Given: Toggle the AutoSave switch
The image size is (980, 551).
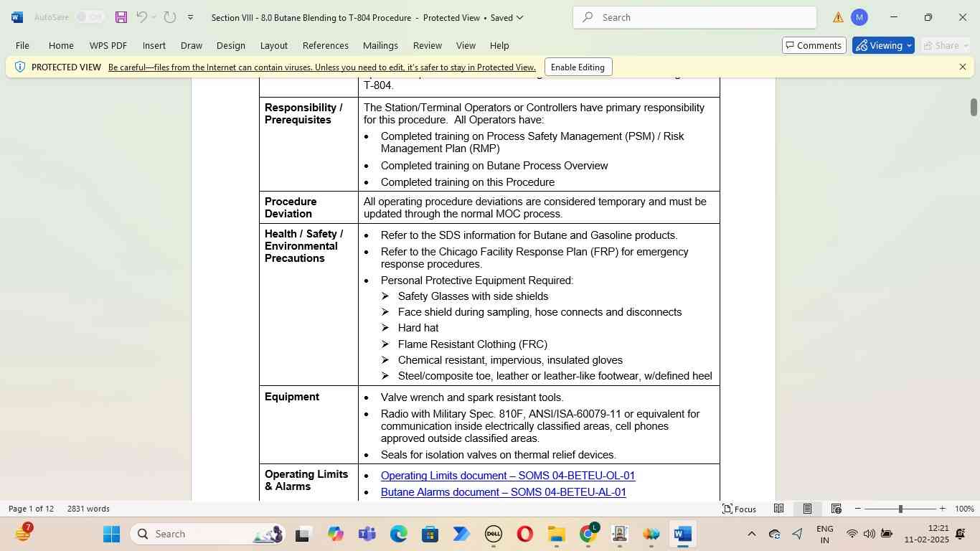Looking at the screenshot, I should point(90,17).
